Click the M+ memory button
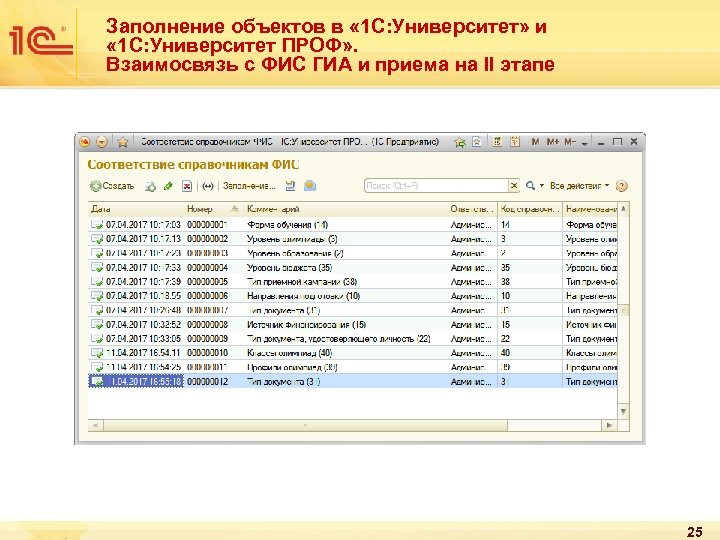 coord(553,142)
